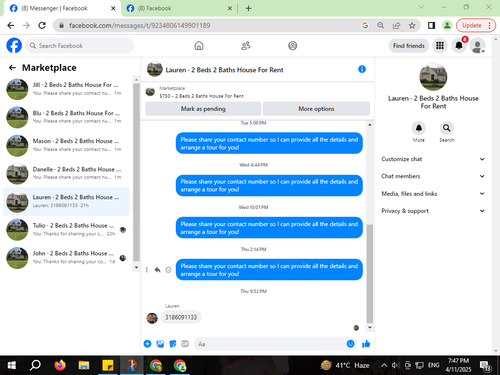The image size is (500, 375).
Task: Open Firefox from taskbar
Action: pos(60,366)
